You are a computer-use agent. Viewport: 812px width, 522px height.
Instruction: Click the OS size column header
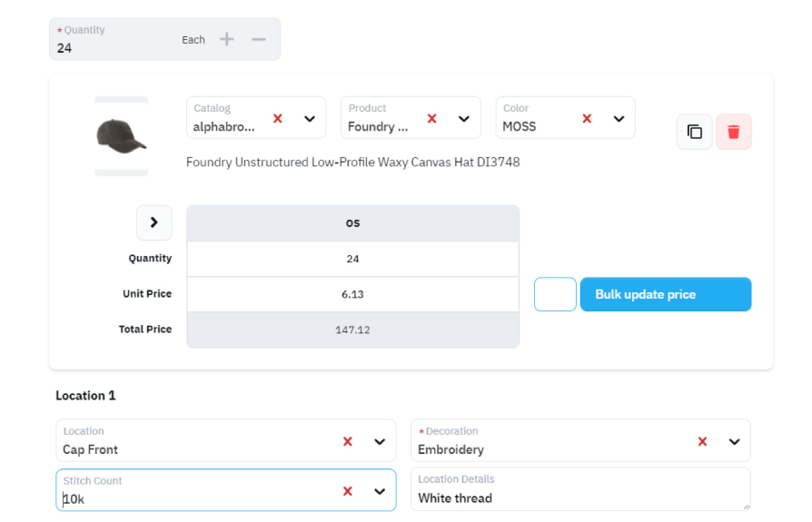pyautogui.click(x=353, y=223)
